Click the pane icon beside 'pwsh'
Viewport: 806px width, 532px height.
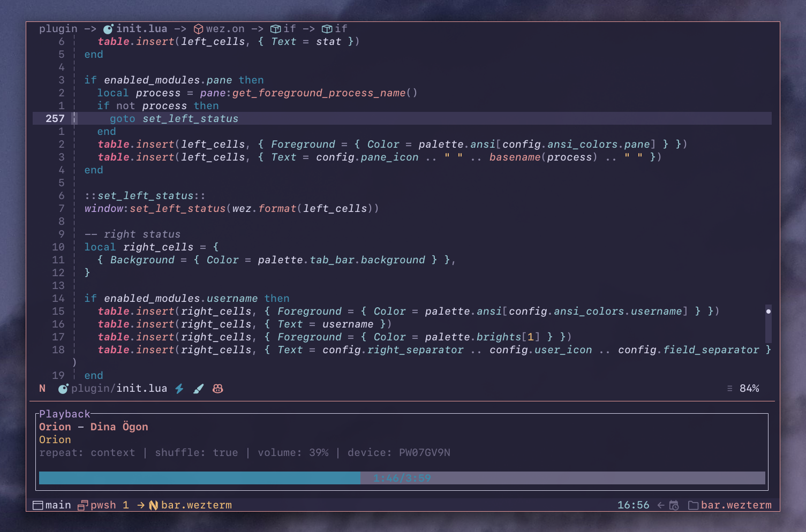[x=83, y=505]
